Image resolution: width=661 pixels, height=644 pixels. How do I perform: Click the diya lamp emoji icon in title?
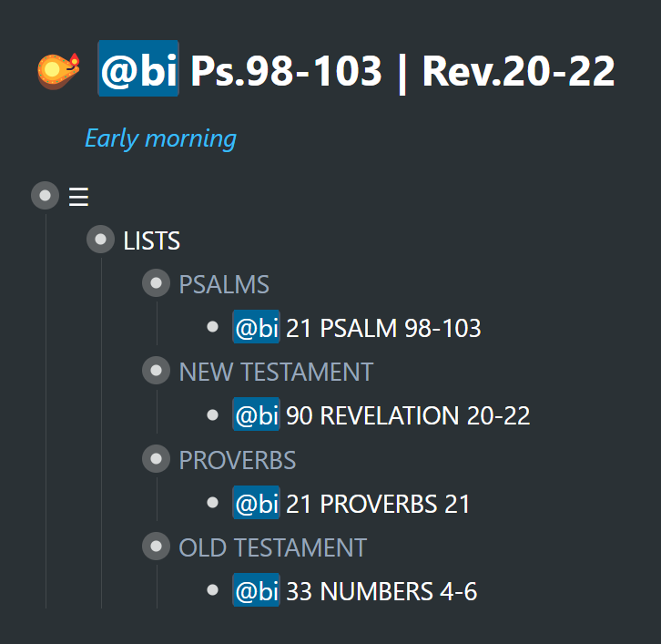pyautogui.click(x=58, y=70)
